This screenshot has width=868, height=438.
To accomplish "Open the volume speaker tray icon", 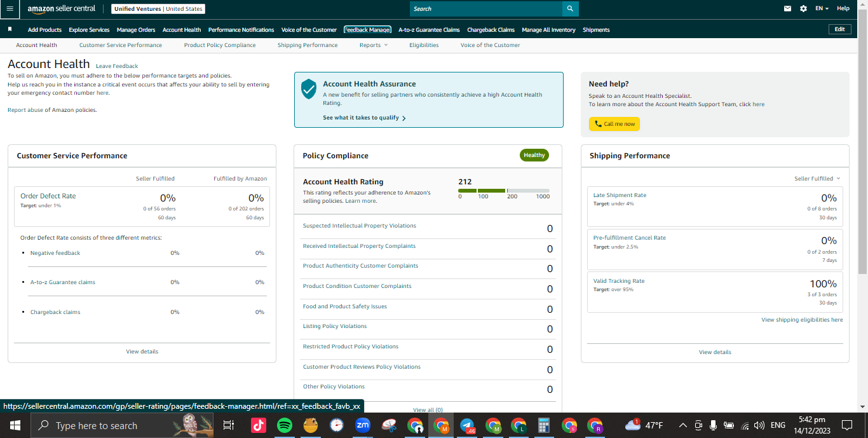I will point(759,425).
